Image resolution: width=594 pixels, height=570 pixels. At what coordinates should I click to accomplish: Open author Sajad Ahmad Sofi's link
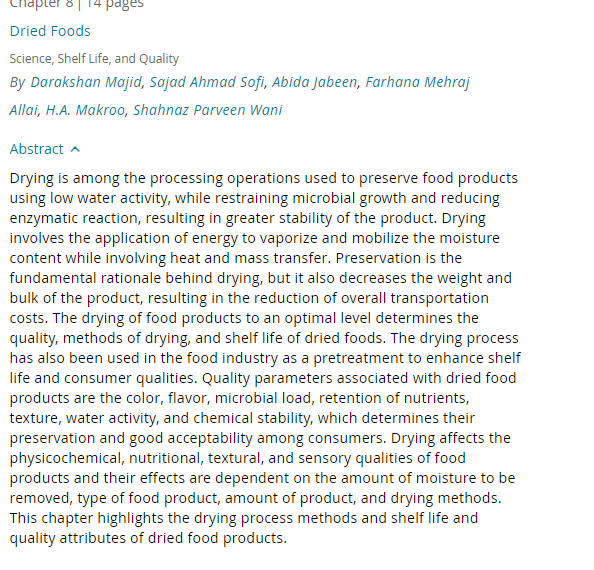click(x=207, y=82)
